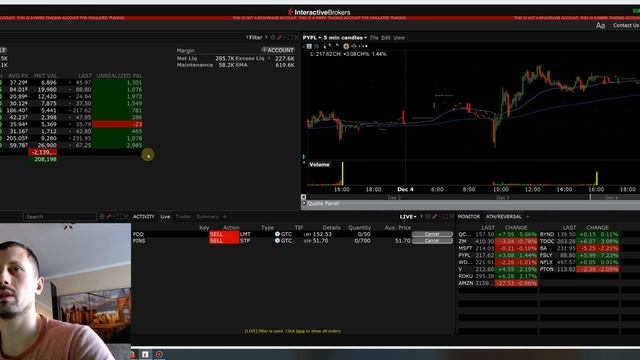This screenshot has height=360, width=640.
Task: Select the PTON row in monitor watchlist
Action: click(579, 269)
